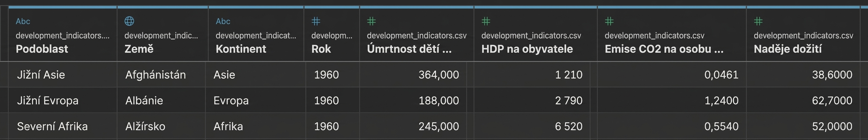Click the 1,2400 CO2 emissions value

tap(721, 100)
